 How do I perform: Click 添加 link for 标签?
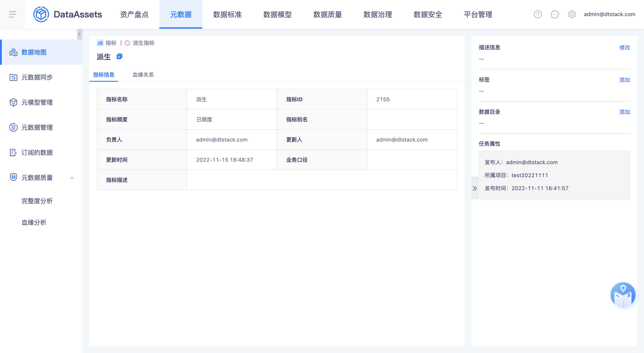625,80
